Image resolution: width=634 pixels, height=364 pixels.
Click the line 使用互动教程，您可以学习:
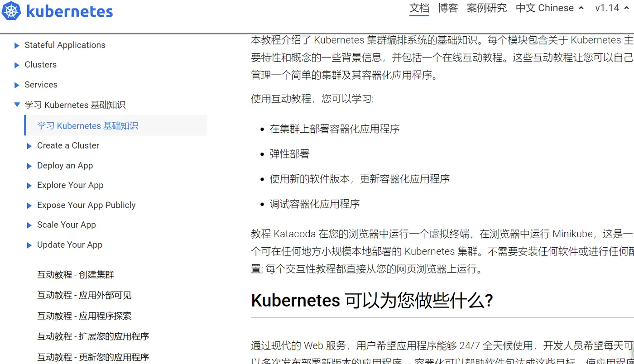[312, 98]
